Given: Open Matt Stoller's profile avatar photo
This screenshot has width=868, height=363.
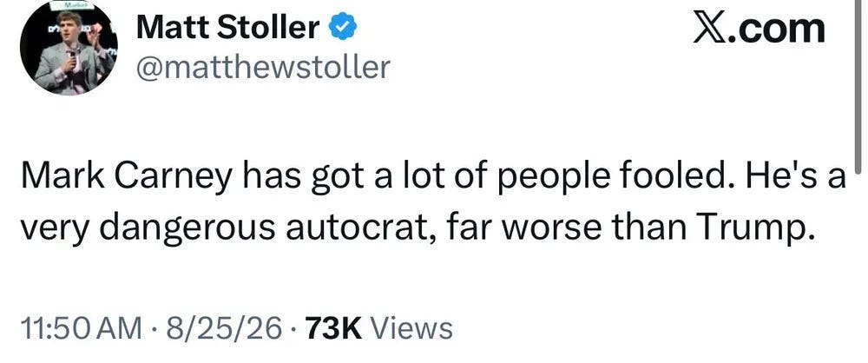Looking at the screenshot, I should pyautogui.click(x=68, y=49).
